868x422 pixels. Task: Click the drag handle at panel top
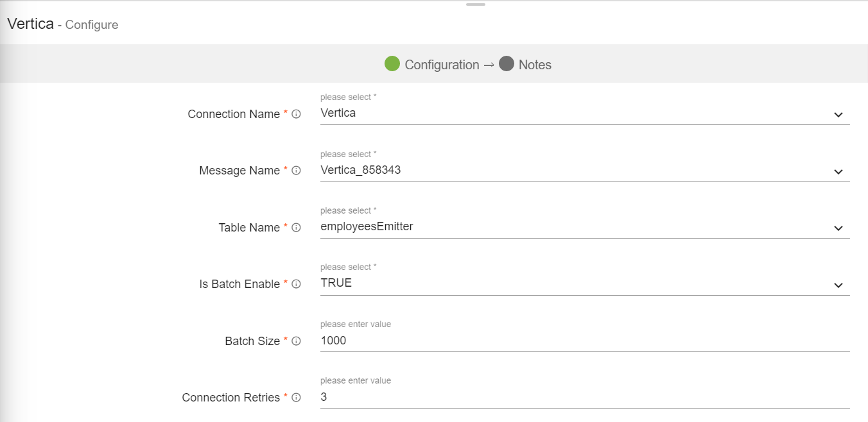tap(476, 4)
